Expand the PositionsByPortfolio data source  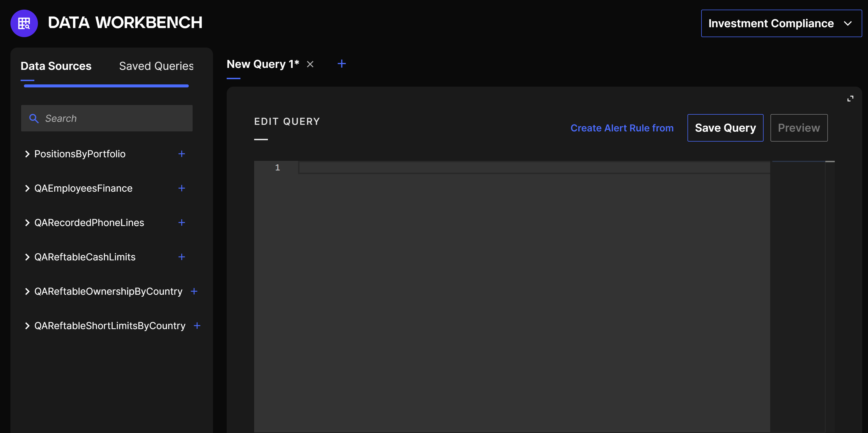tap(27, 154)
